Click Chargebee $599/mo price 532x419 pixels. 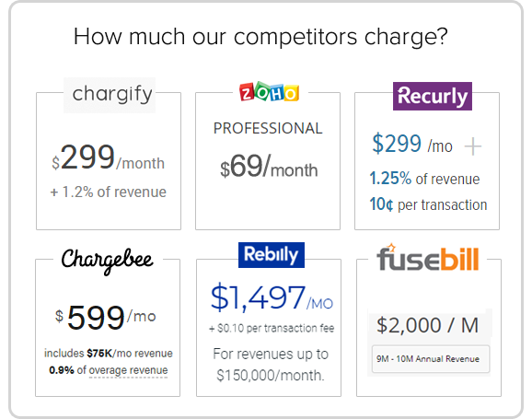pyautogui.click(x=105, y=317)
